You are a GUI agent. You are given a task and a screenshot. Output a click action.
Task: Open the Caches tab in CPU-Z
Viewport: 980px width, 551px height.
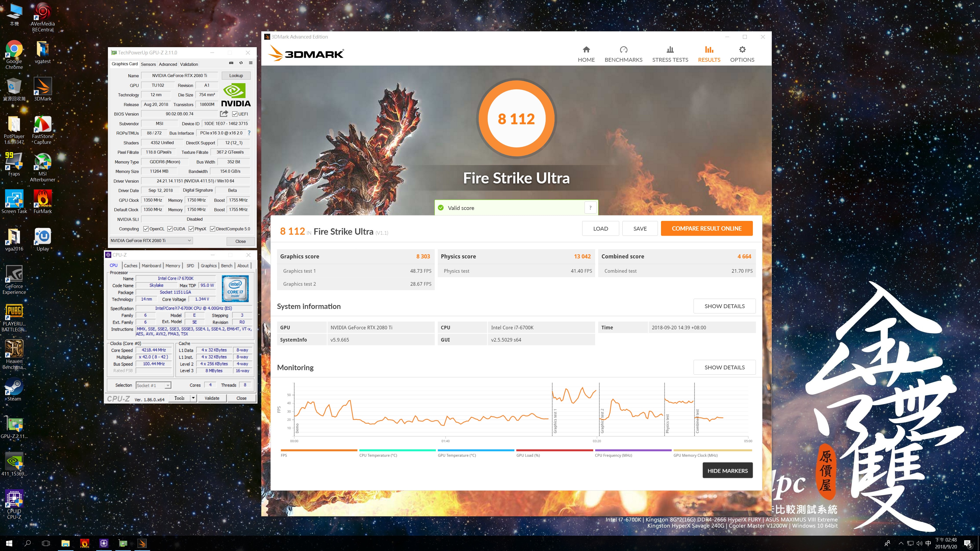(130, 266)
